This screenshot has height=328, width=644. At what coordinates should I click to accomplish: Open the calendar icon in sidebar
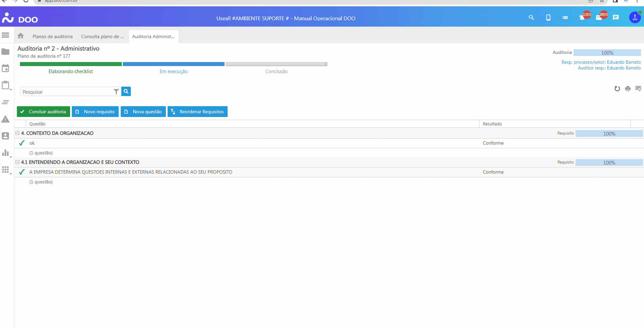click(5, 68)
